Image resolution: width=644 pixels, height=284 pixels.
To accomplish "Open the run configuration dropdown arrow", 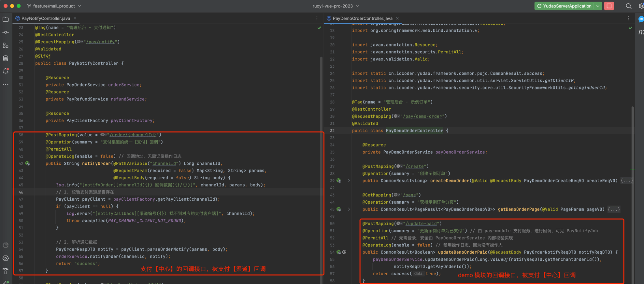I will [598, 6].
